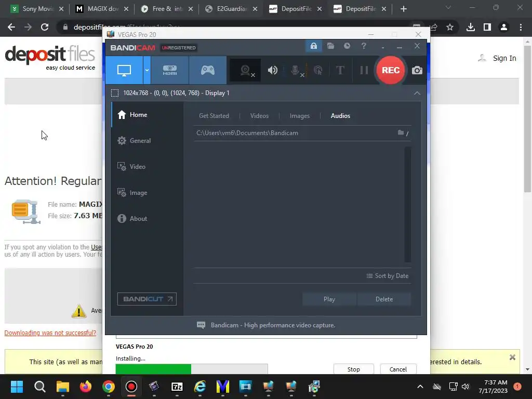Open Video settings in sidebar
Viewport: 532px width, 399px height.
pyautogui.click(x=147, y=167)
